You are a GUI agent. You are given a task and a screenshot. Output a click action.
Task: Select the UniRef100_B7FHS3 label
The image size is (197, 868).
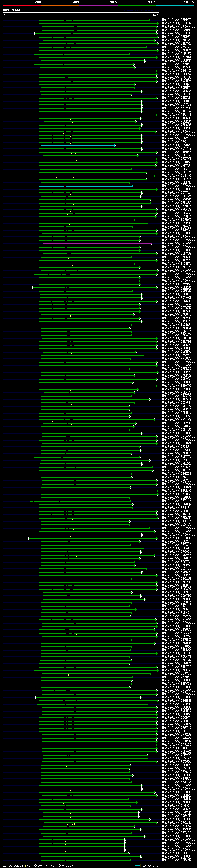point(177,382)
